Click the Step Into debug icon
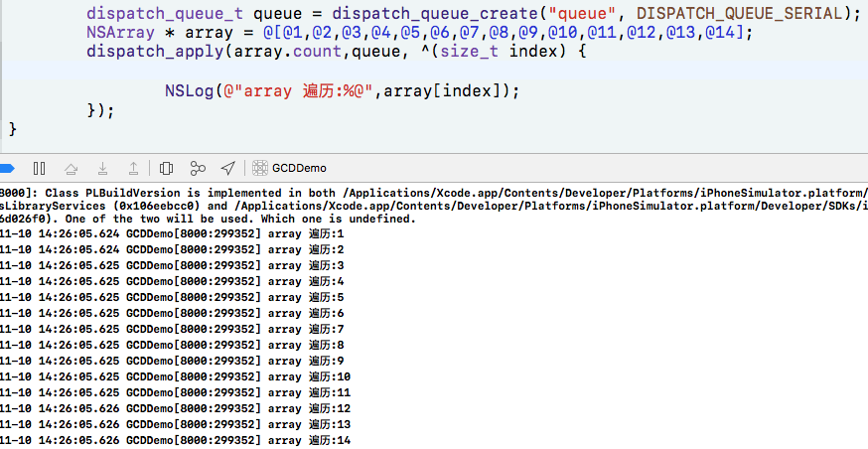The image size is (868, 449). tap(102, 168)
